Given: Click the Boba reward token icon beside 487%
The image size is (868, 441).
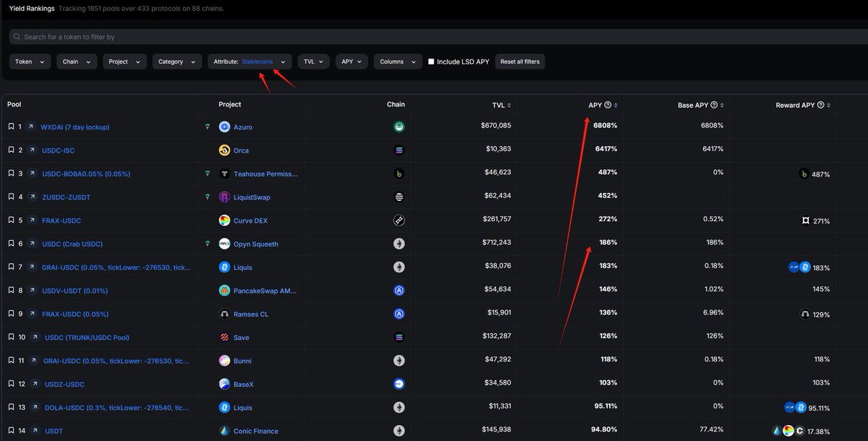Looking at the screenshot, I should tap(803, 174).
